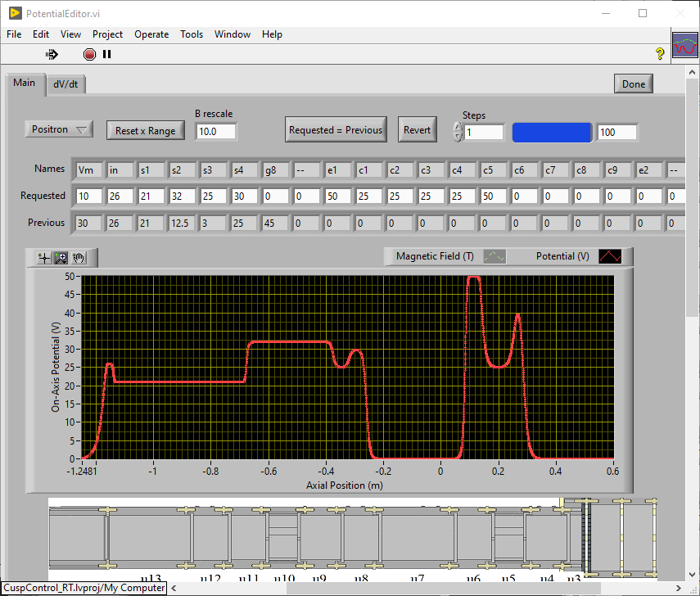Click the Run Continuously arrow icon
Screen dimensions: 700x596
point(52,54)
